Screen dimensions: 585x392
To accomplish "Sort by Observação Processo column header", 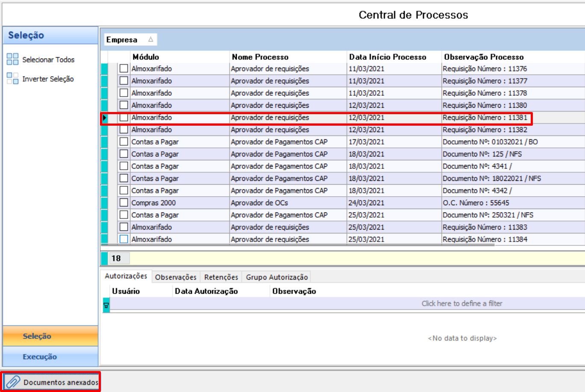I will pyautogui.click(x=513, y=57).
